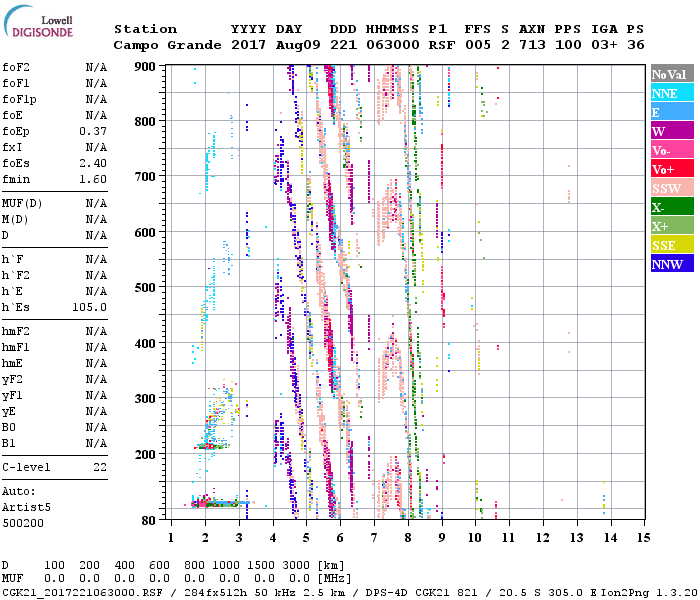Click the C-level value 22
The height and width of the screenshot is (600, 700).
click(99, 467)
